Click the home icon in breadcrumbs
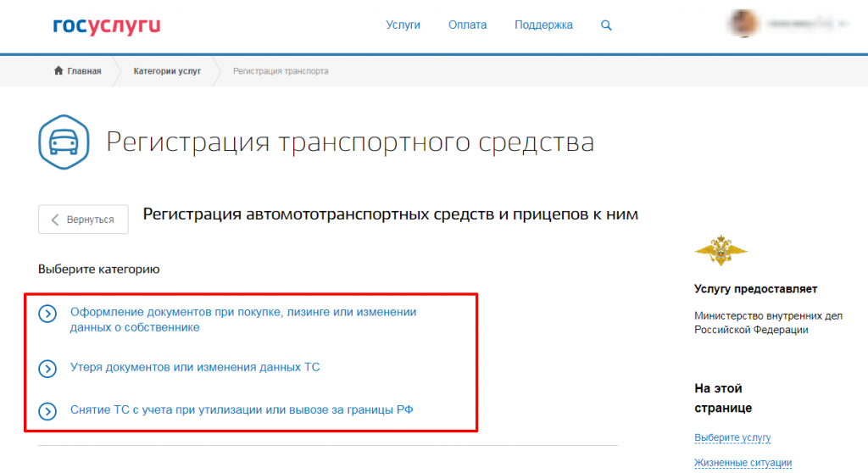 tap(58, 70)
